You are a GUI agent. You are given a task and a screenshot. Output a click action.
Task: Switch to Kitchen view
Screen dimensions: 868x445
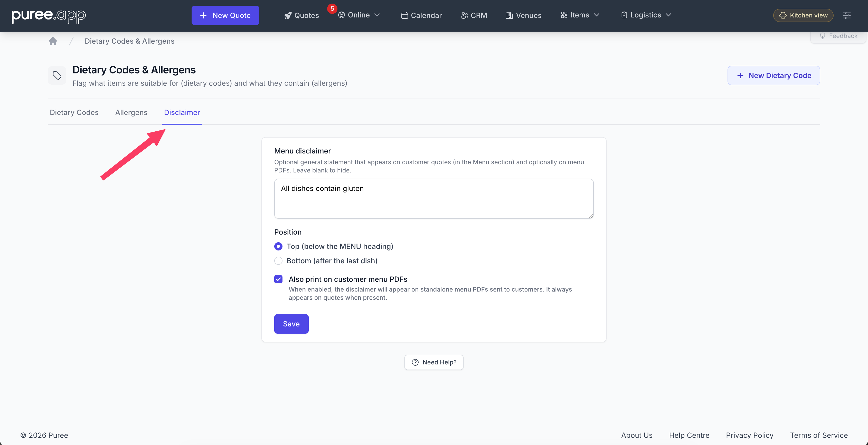pos(803,15)
